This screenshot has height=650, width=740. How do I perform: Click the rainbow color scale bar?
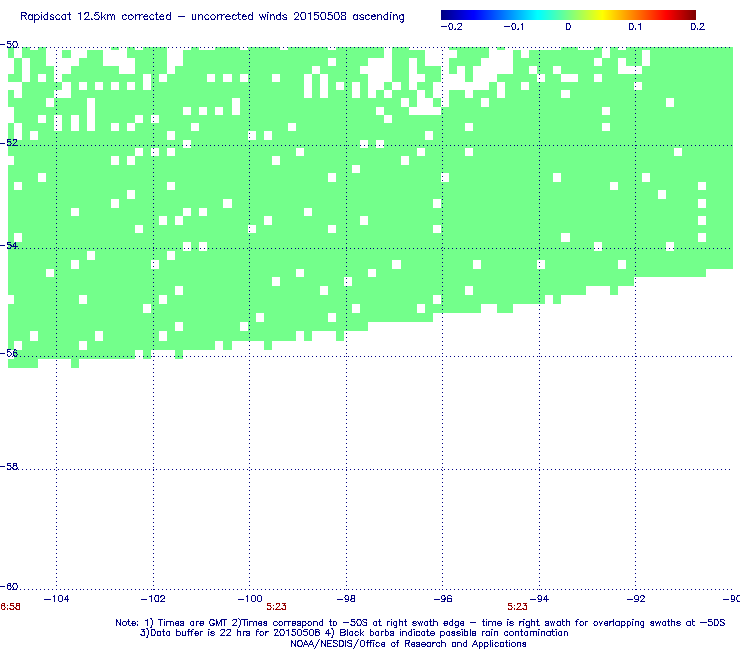point(568,15)
